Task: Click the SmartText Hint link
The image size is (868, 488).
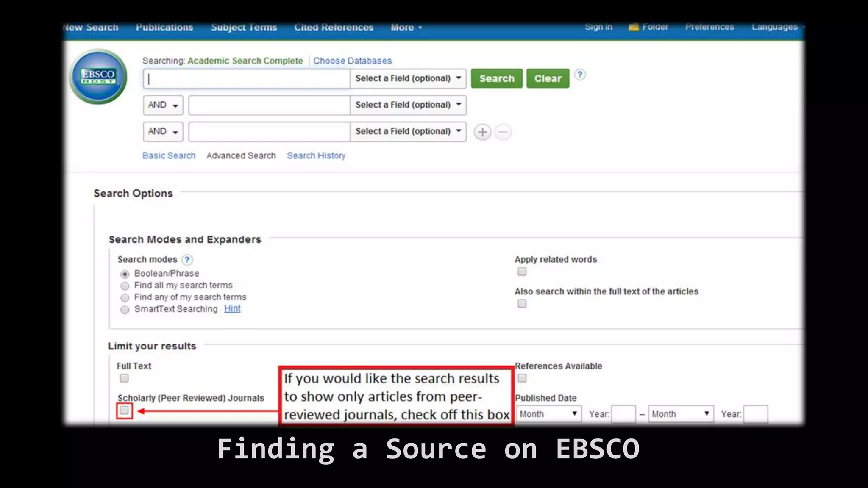Action: click(232, 309)
